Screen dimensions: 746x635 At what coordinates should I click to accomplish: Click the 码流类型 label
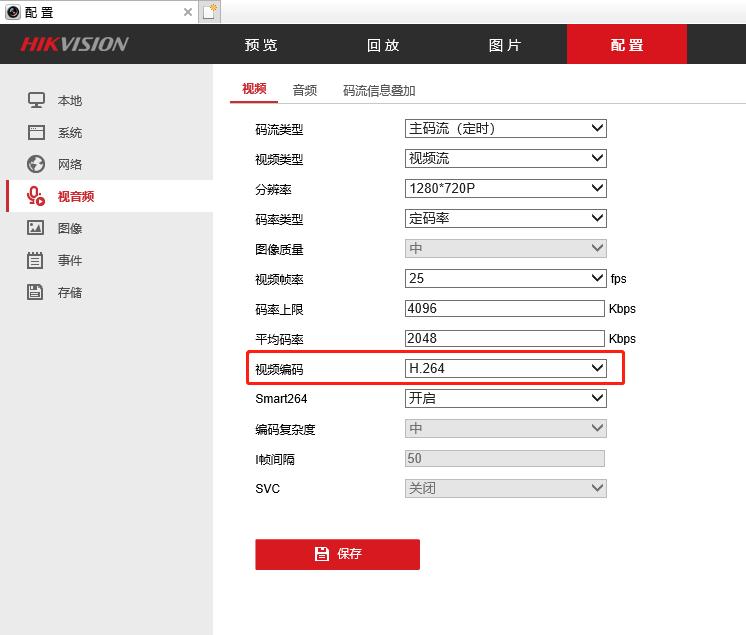(x=279, y=129)
